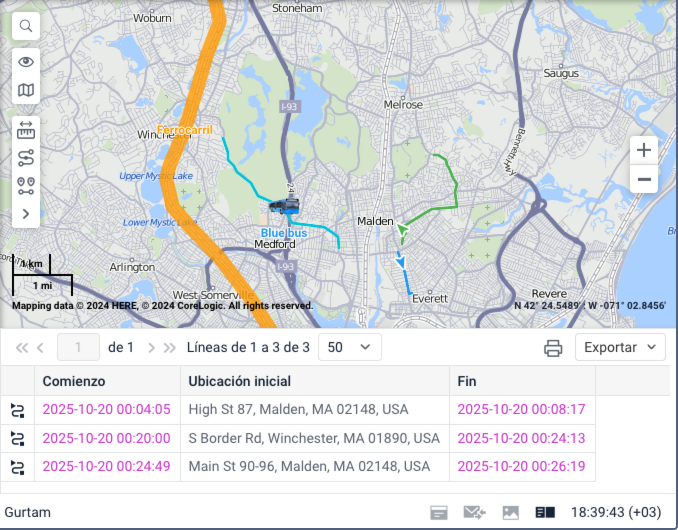This screenshot has width=678, height=530.
Task: Change rows per page from 50
Action: [354, 348]
